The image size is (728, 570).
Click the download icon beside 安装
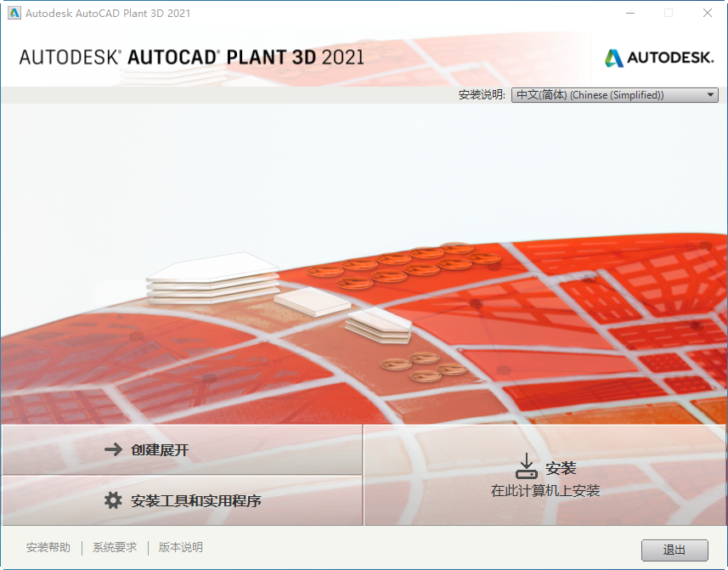(x=526, y=466)
